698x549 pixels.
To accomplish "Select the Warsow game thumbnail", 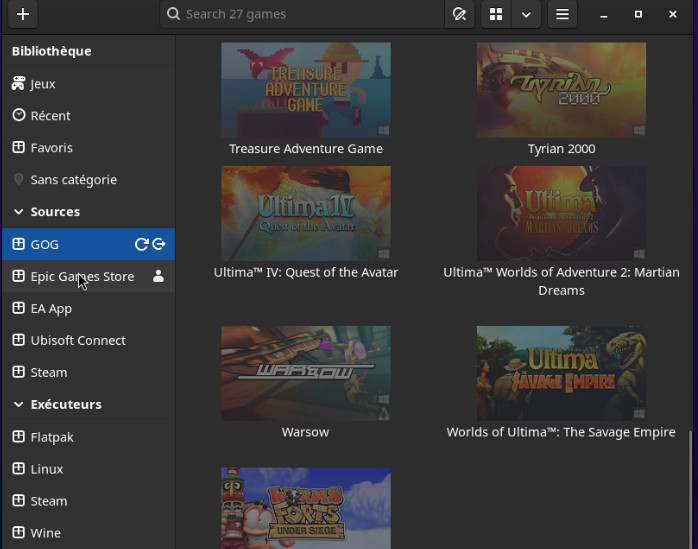I will point(305,373).
